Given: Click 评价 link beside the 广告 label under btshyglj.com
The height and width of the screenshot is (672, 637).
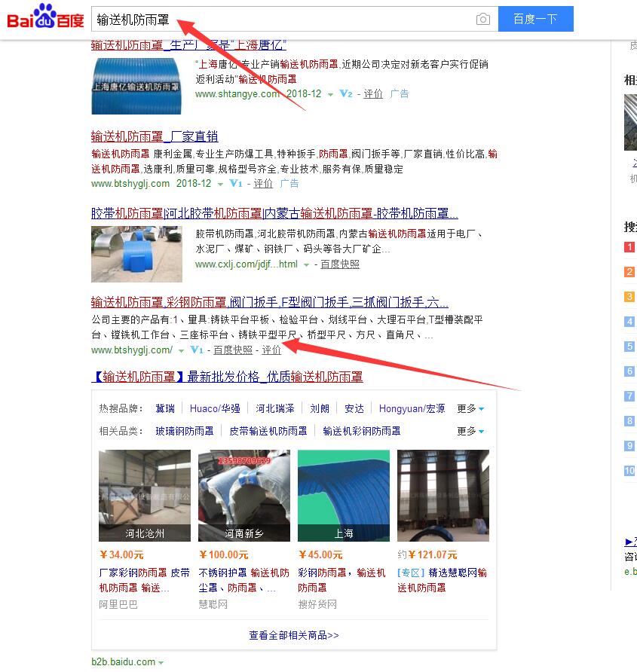Looking at the screenshot, I should click(x=263, y=183).
